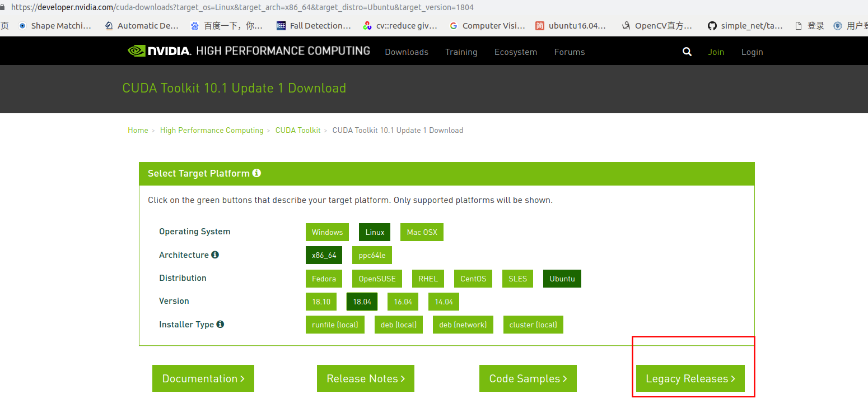Click CUDA Toolkit 10.1 Update 1 Download heading
The image size is (868, 407).
[234, 88]
